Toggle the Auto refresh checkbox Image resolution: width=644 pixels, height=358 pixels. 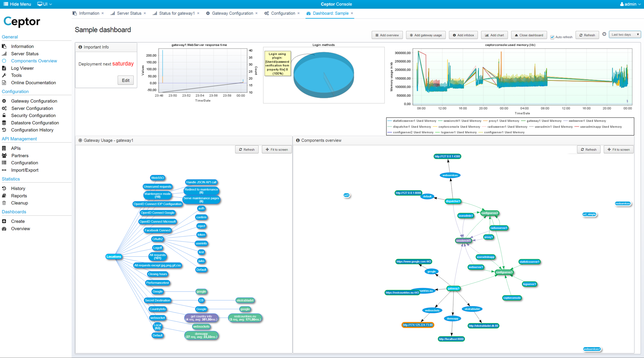[x=552, y=37]
